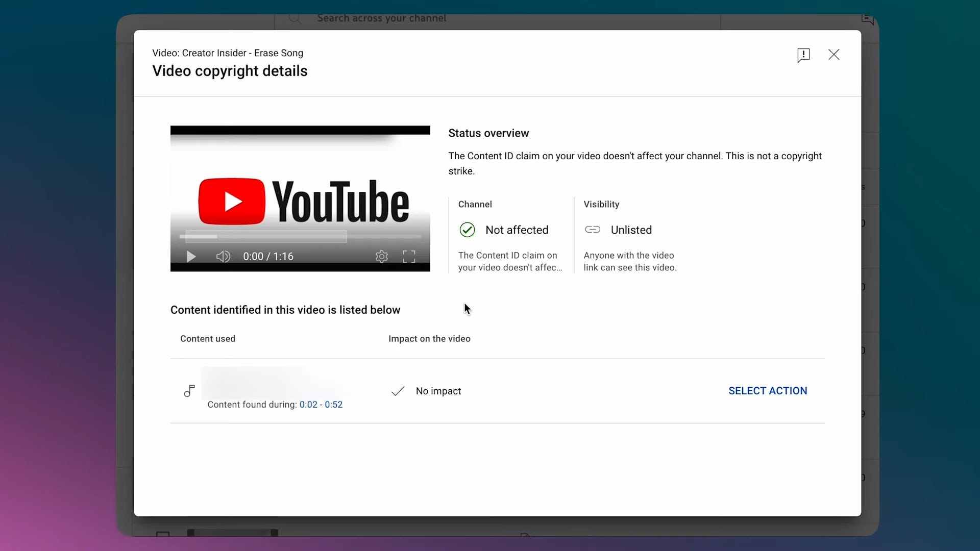
Task: Click the search magnifier icon behind dialog
Action: click(x=295, y=19)
